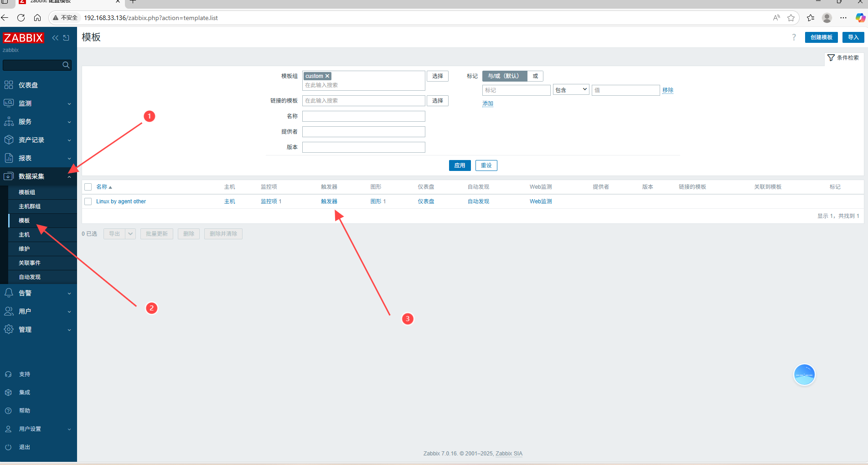Open the Linux by agent other template link
This screenshot has width=868, height=465.
pos(121,201)
